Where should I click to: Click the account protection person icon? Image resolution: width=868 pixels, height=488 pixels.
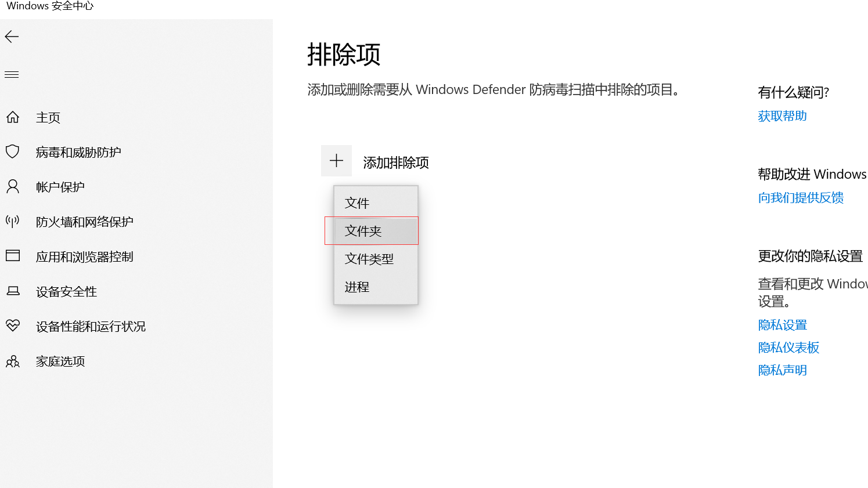[13, 187]
